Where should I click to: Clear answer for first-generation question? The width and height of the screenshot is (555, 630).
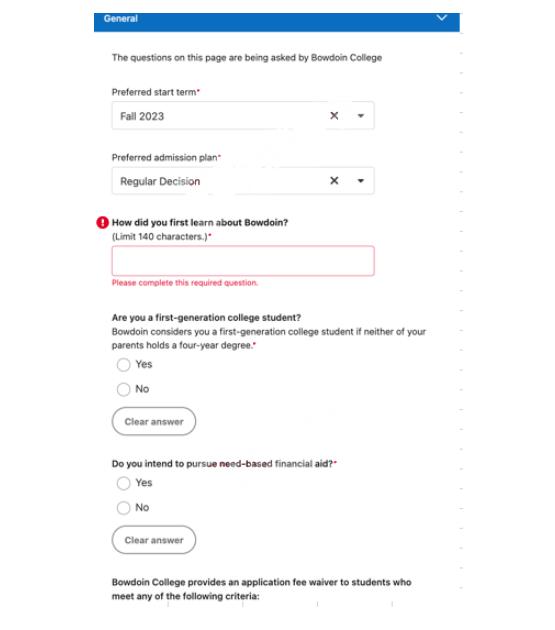tap(154, 421)
